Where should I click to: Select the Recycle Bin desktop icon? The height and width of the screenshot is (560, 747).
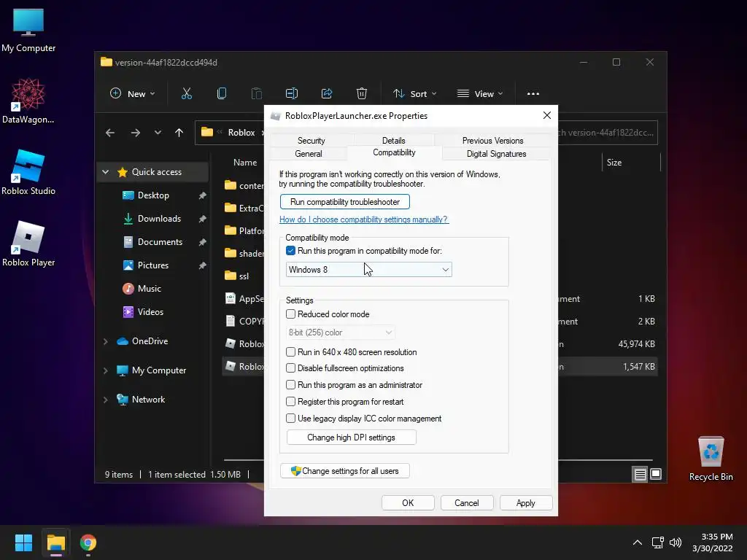click(711, 459)
